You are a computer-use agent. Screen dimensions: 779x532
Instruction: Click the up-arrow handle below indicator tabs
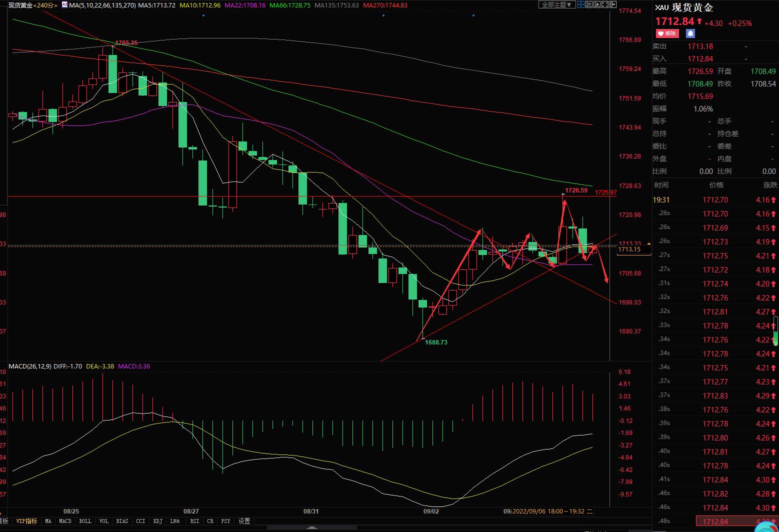(x=311, y=528)
